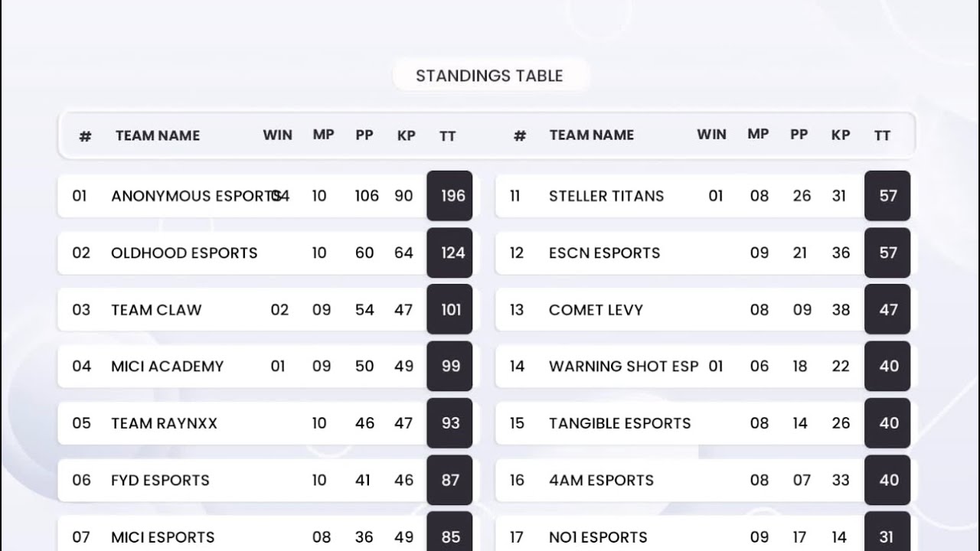Select TANGIBLE ESPORTS team name
Screen dimensions: 980x551
pyautogui.click(x=620, y=423)
